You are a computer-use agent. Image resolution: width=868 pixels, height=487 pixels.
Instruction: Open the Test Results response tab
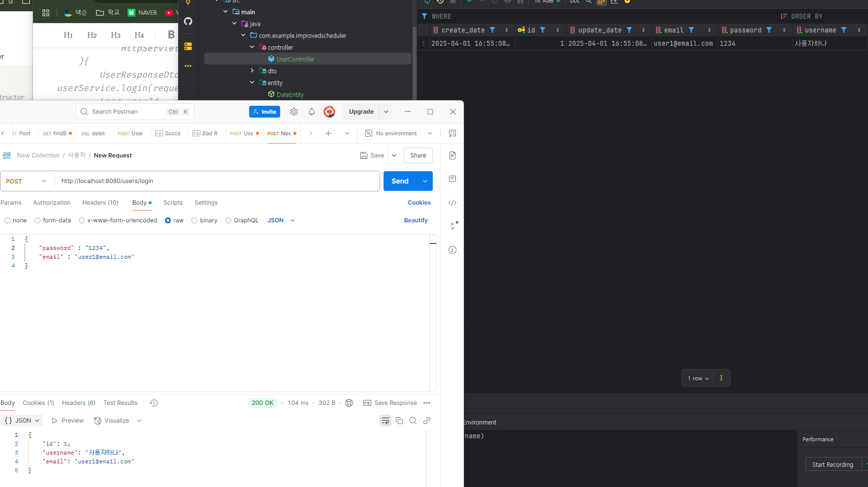(x=120, y=403)
